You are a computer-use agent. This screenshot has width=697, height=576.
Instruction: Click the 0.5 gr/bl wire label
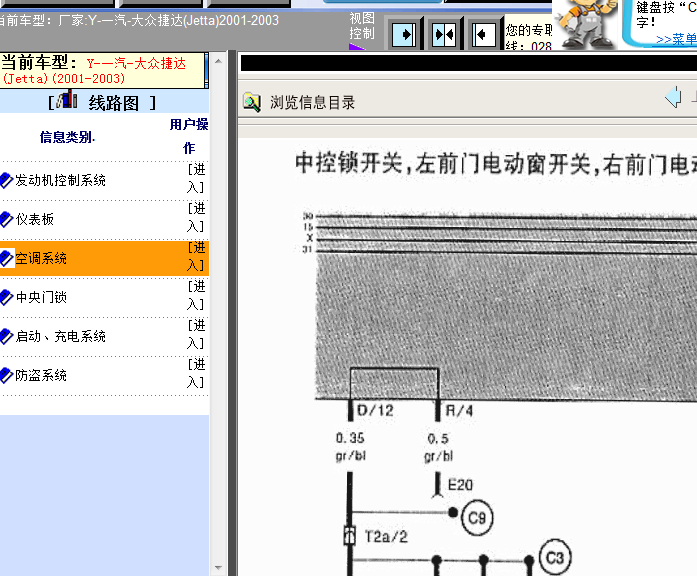438,448
